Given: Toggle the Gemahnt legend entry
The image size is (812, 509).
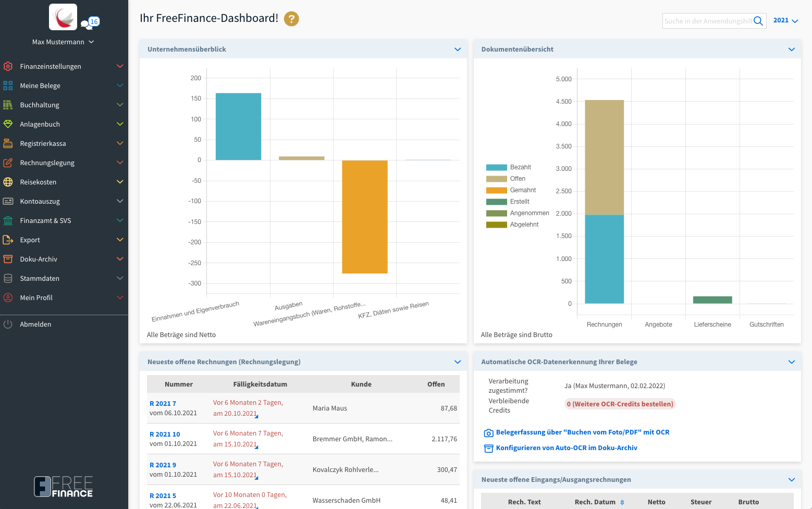Looking at the screenshot, I should 511,190.
